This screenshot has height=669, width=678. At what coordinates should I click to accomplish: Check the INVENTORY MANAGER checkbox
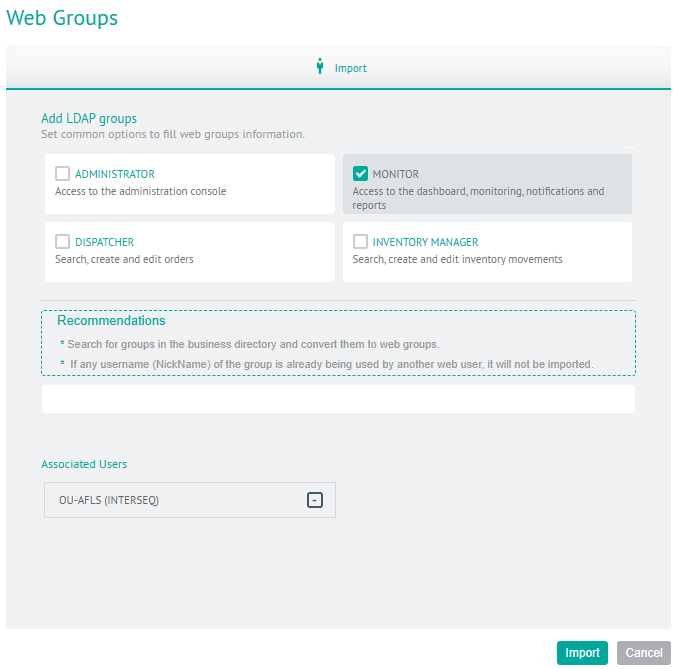(x=360, y=241)
